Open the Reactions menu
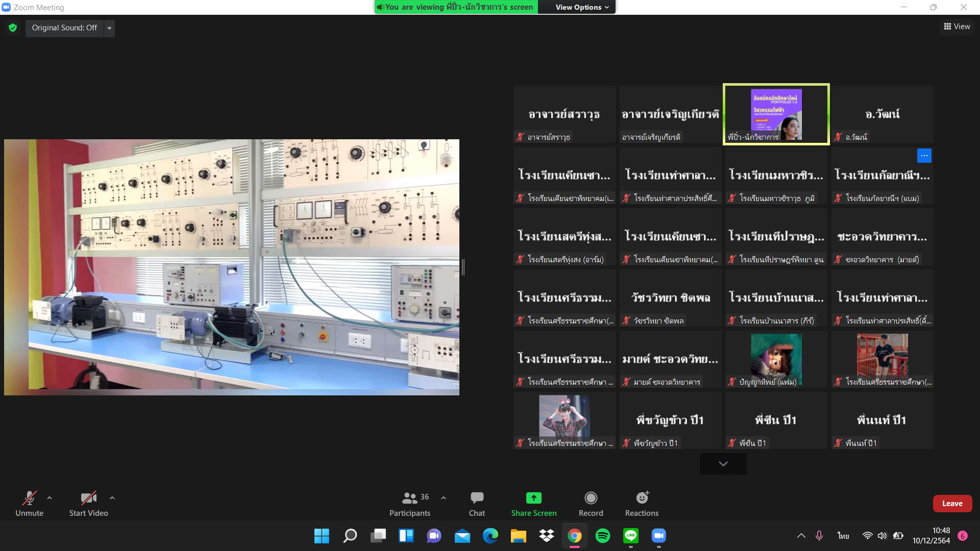 [642, 503]
